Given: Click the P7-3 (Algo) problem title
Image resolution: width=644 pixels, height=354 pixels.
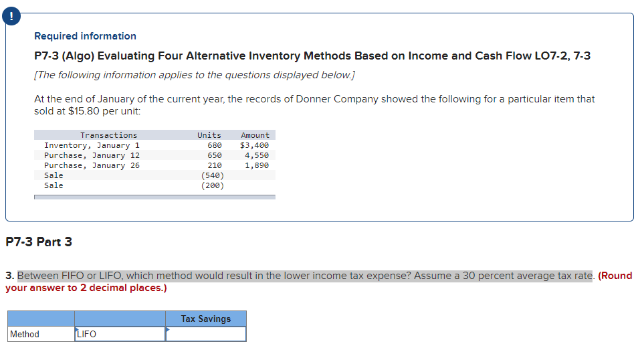Looking at the screenshot, I should [312, 56].
